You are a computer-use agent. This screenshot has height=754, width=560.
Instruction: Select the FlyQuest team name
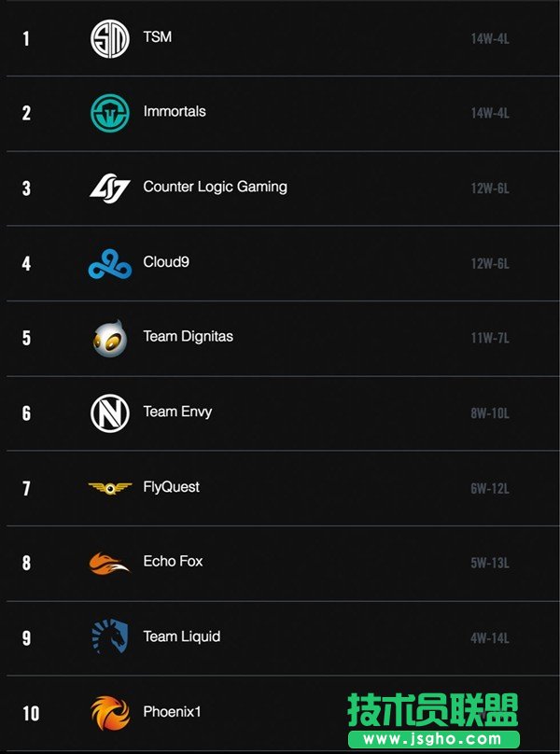[171, 487]
